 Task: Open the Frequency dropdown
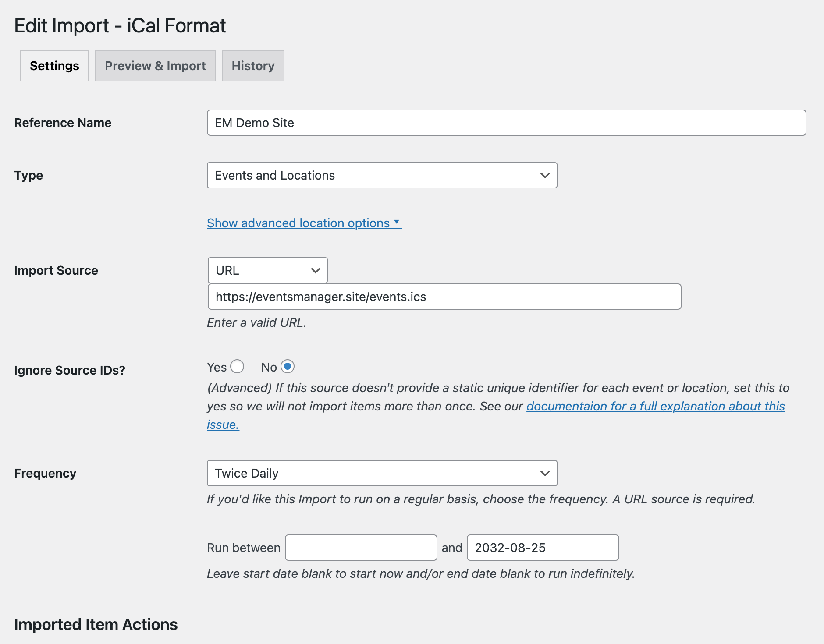pyautogui.click(x=381, y=473)
